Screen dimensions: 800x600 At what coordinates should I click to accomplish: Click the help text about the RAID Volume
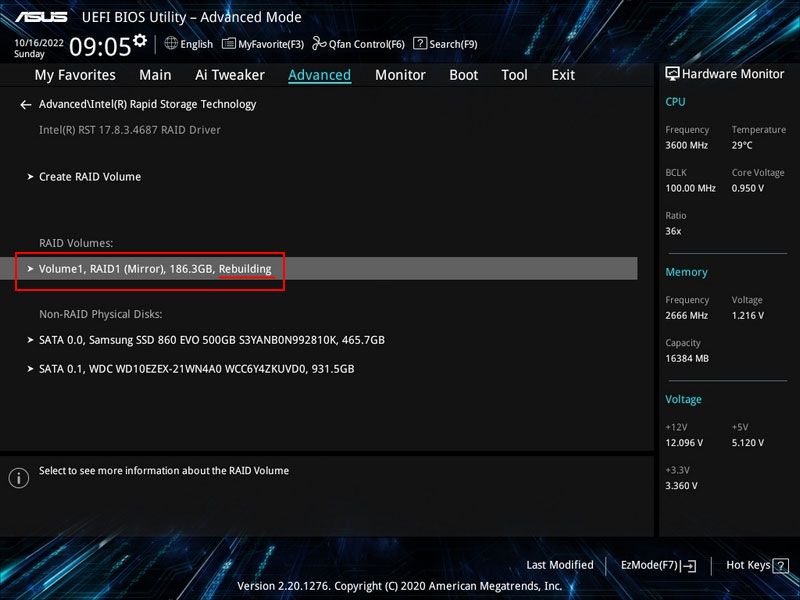(164, 470)
